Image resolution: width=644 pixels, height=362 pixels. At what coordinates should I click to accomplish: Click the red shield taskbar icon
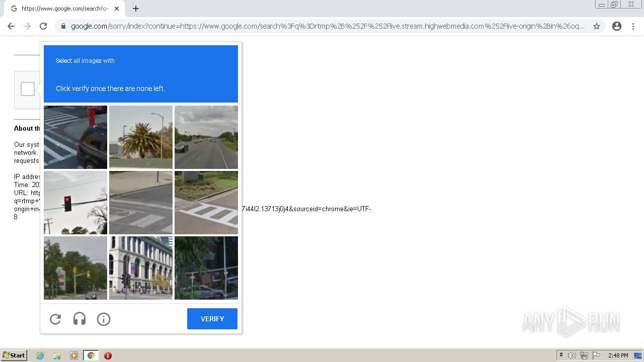click(108, 355)
